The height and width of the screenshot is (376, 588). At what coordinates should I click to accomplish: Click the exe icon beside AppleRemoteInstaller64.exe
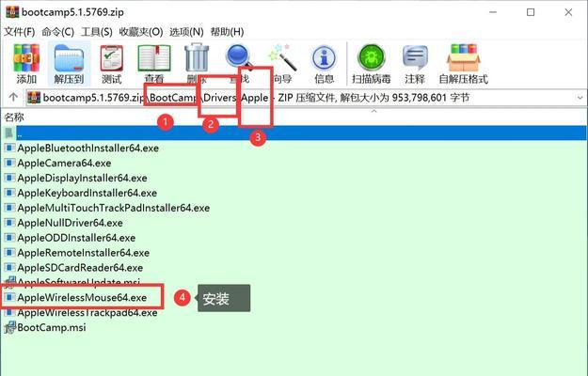pyautogui.click(x=9, y=253)
